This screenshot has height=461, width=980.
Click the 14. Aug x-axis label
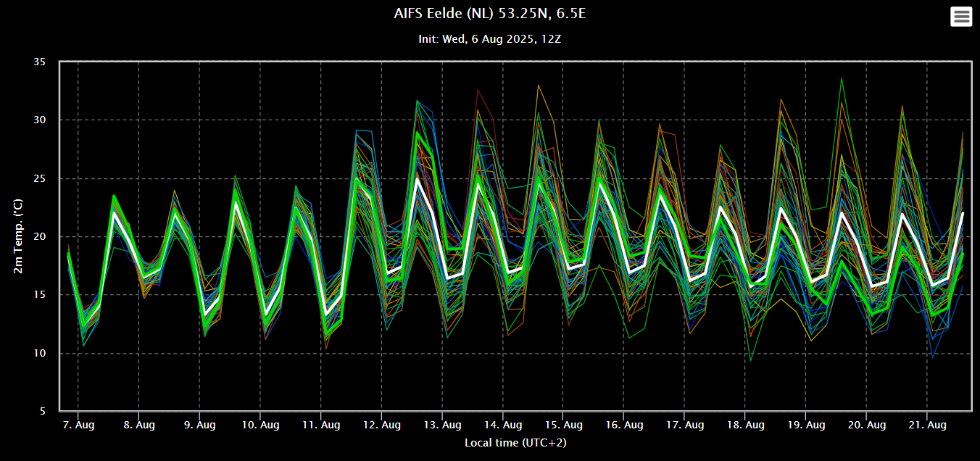click(x=503, y=425)
